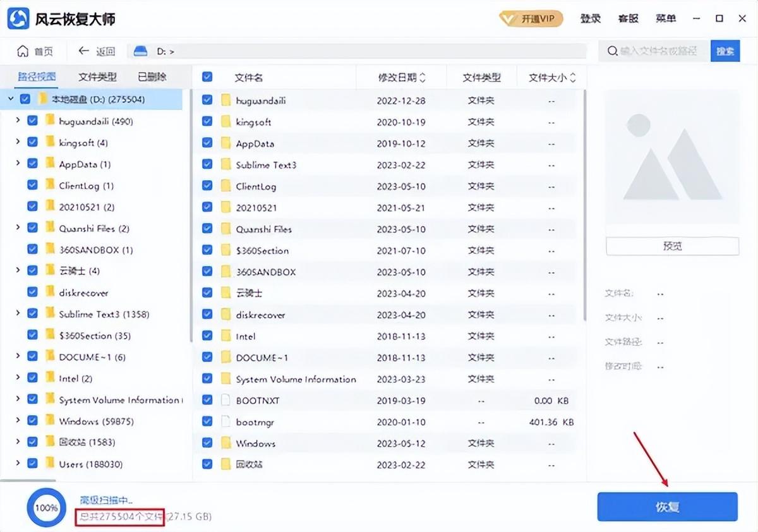Click the blue 搜索 search button
Viewport: 758px width, 532px height.
click(725, 51)
